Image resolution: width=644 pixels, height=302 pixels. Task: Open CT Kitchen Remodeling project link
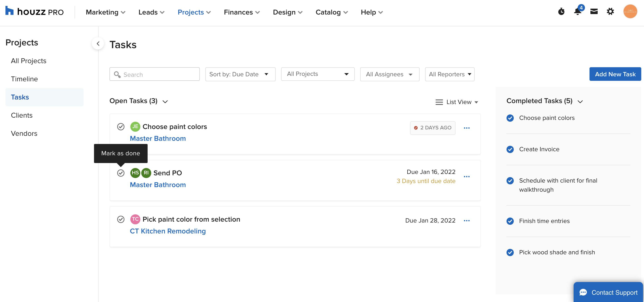click(168, 231)
